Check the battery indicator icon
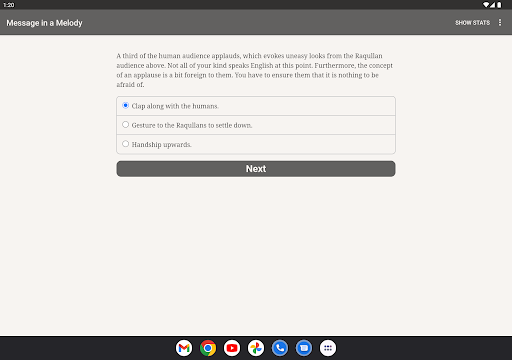 point(499,5)
